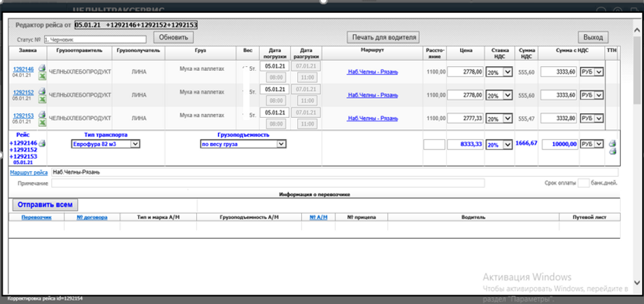The height and width of the screenshot is (304, 644).
Task: Click the total VAT amount 1666,67
Action: pyautogui.click(x=526, y=143)
